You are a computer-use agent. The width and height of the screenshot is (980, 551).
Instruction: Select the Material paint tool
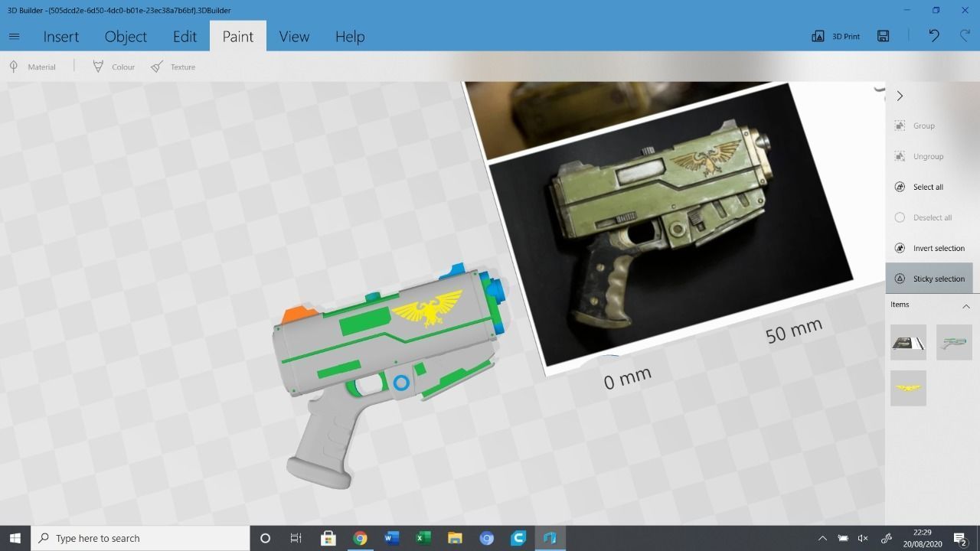pos(32,67)
